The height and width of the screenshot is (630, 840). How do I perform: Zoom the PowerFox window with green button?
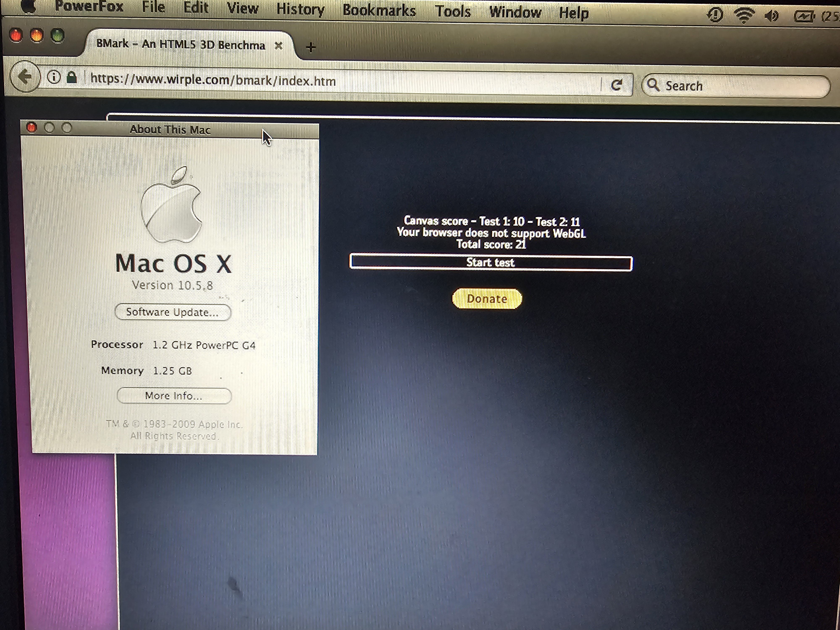tap(57, 37)
